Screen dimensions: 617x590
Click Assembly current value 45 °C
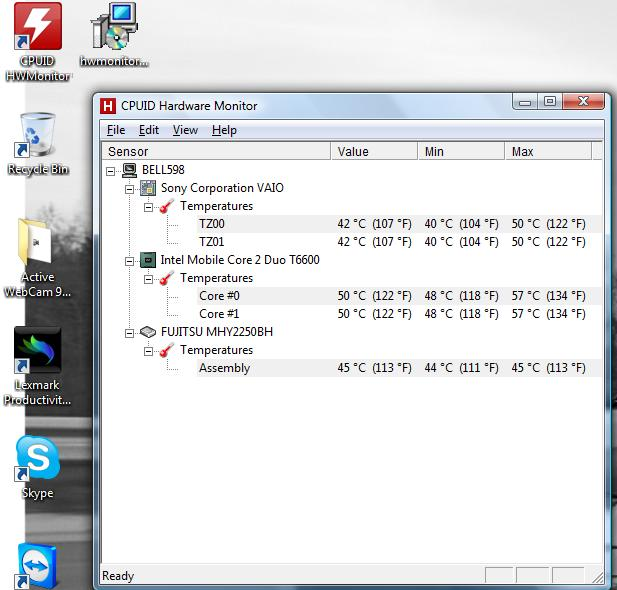pos(375,368)
